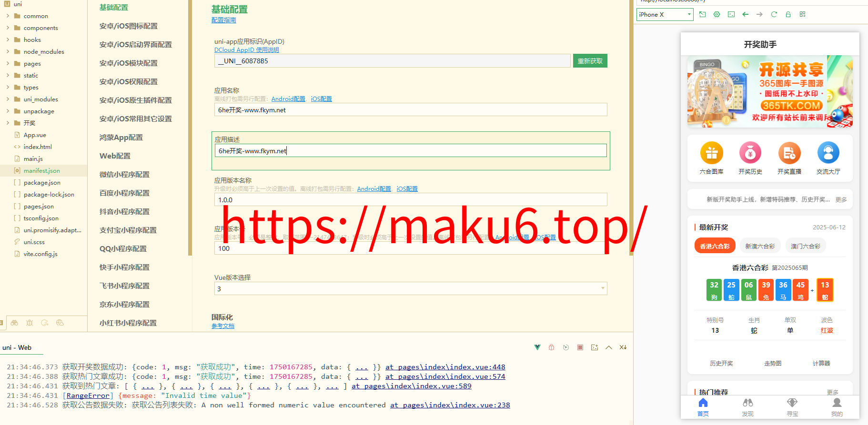Open the 微信小程序配置 section
The width and height of the screenshot is (868, 425).
point(124,175)
